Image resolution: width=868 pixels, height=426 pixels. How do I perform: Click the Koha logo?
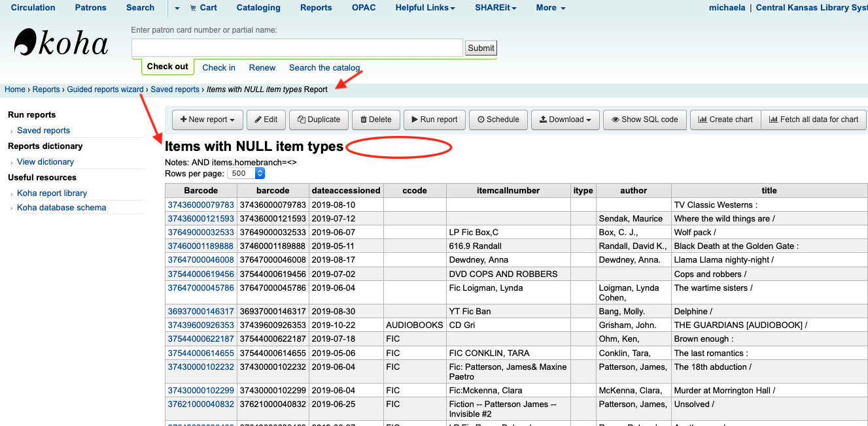click(x=61, y=43)
